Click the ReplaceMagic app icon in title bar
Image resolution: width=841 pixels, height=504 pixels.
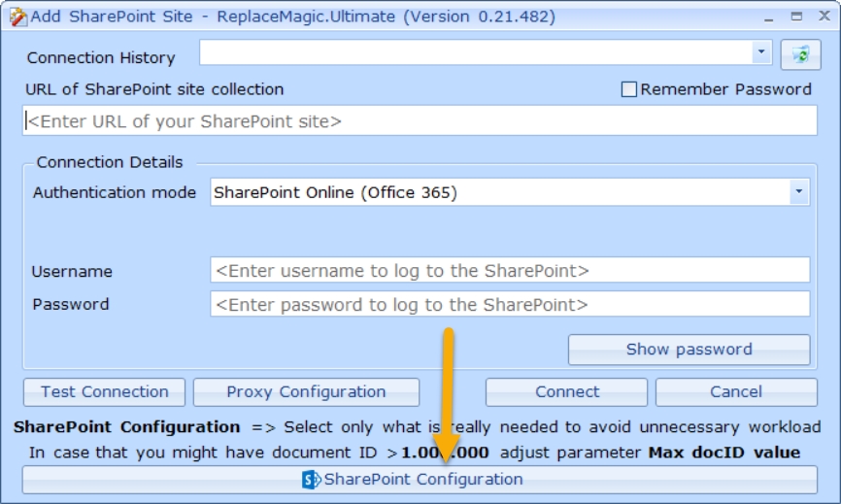pyautogui.click(x=17, y=17)
